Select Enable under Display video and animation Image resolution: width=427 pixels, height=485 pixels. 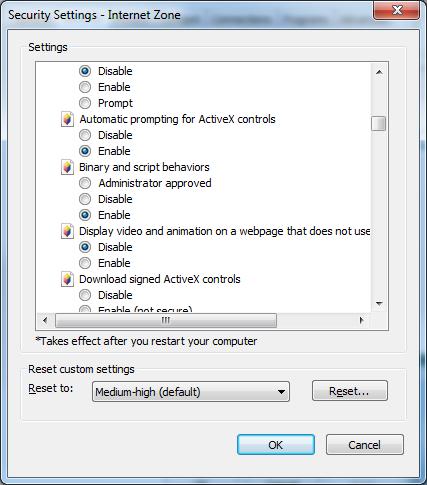tap(85, 263)
